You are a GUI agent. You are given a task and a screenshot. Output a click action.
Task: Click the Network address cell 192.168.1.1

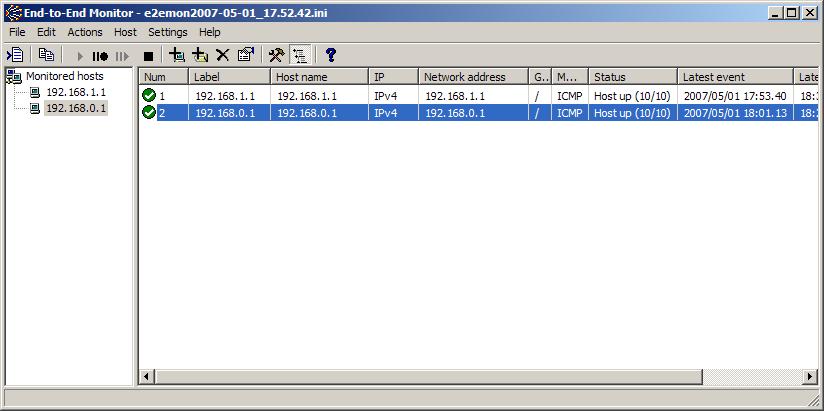pyautogui.click(x=455, y=96)
